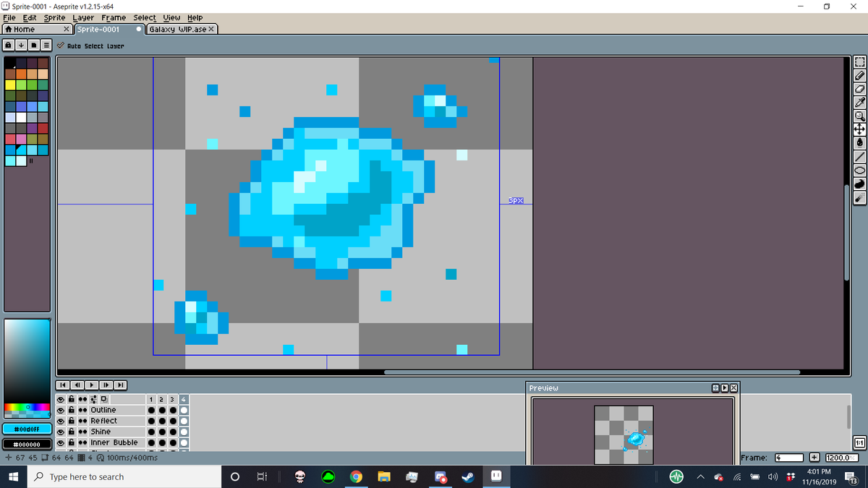Click foreground color #00d0FF button

tap(27, 429)
